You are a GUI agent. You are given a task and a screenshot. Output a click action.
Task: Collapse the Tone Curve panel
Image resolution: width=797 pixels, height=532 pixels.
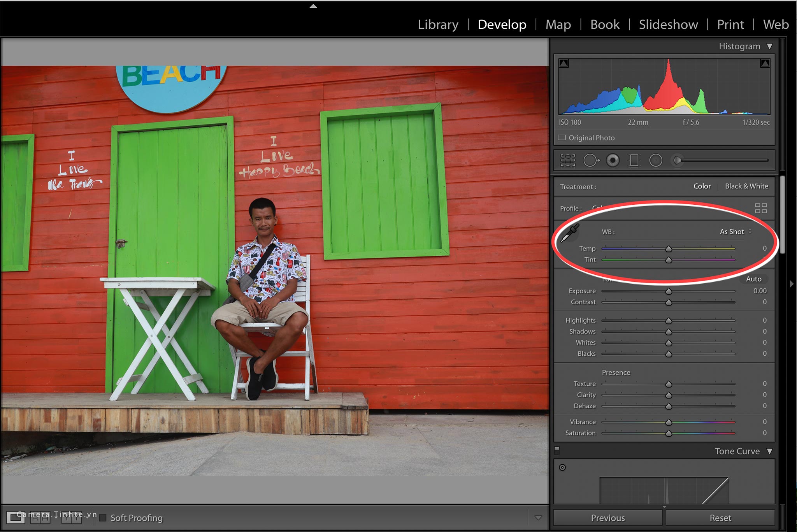(x=769, y=451)
